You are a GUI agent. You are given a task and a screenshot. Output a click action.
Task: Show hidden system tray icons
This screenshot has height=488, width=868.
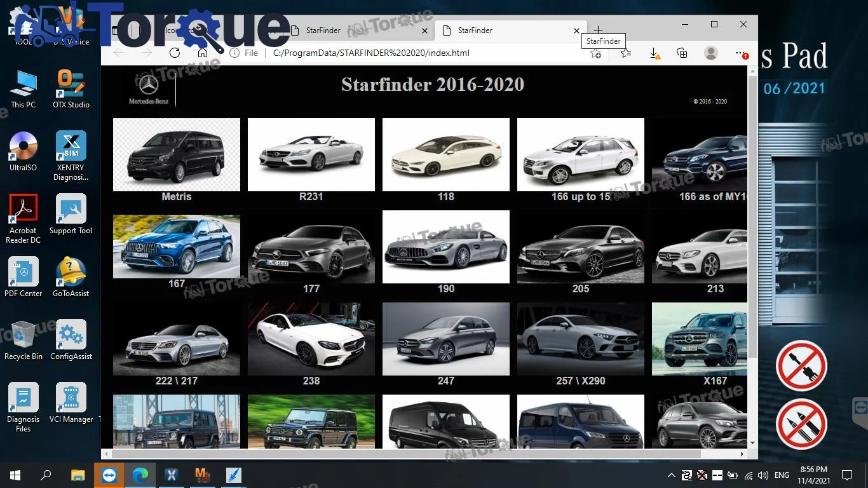click(x=672, y=475)
